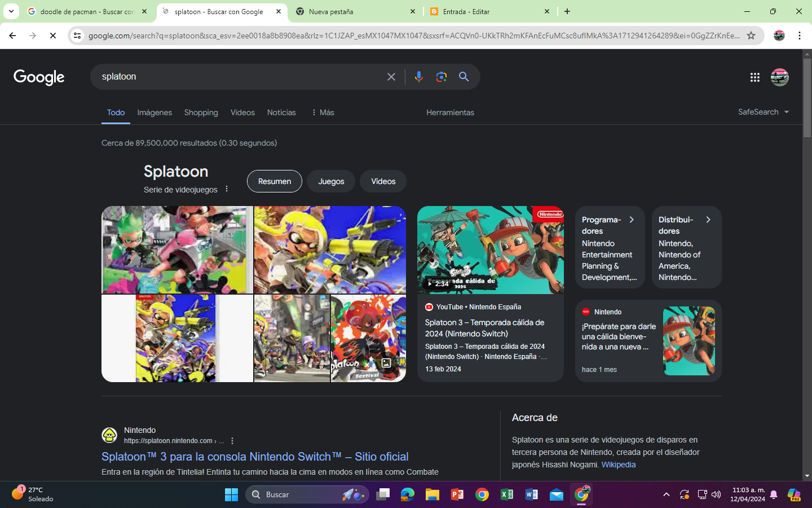View site information icon in address bar

(77, 36)
